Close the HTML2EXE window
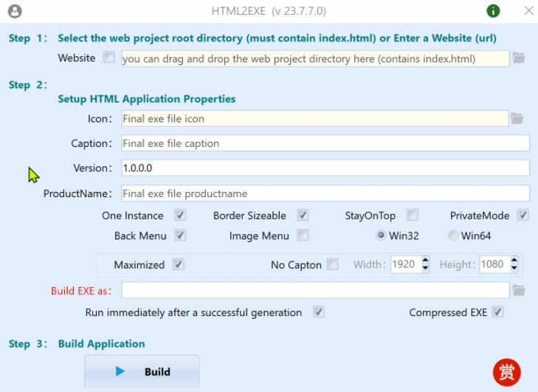Screen dimensions: 538x392 [528, 10]
